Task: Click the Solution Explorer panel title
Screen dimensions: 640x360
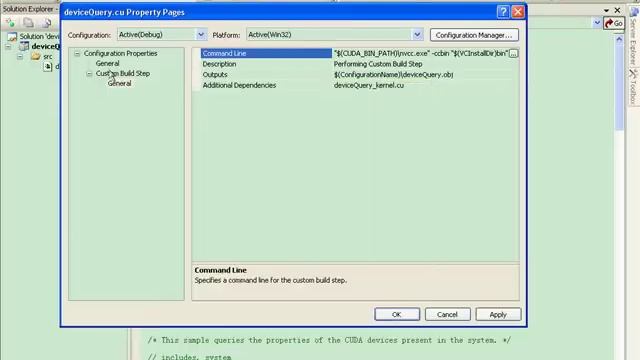Action: 29,9
